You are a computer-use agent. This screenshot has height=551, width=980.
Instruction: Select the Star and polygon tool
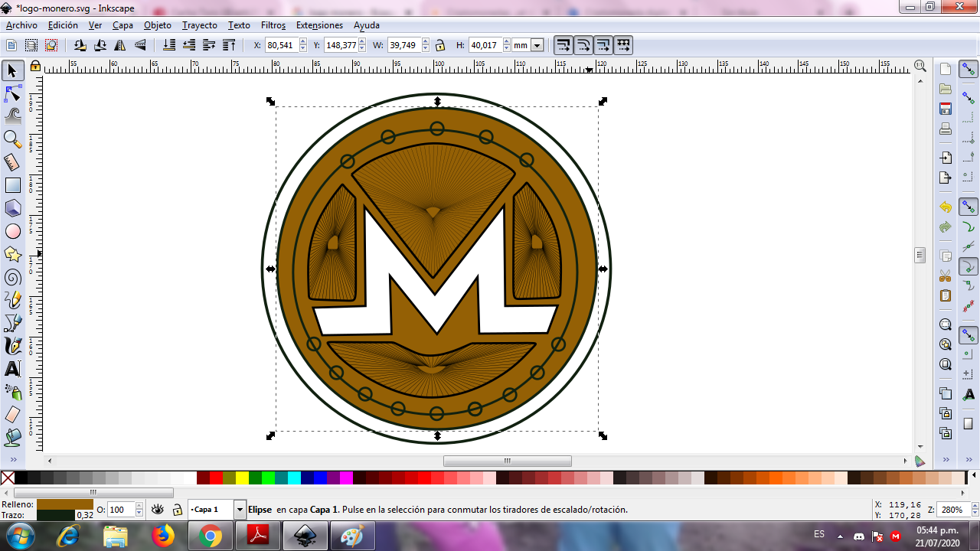tap(12, 254)
